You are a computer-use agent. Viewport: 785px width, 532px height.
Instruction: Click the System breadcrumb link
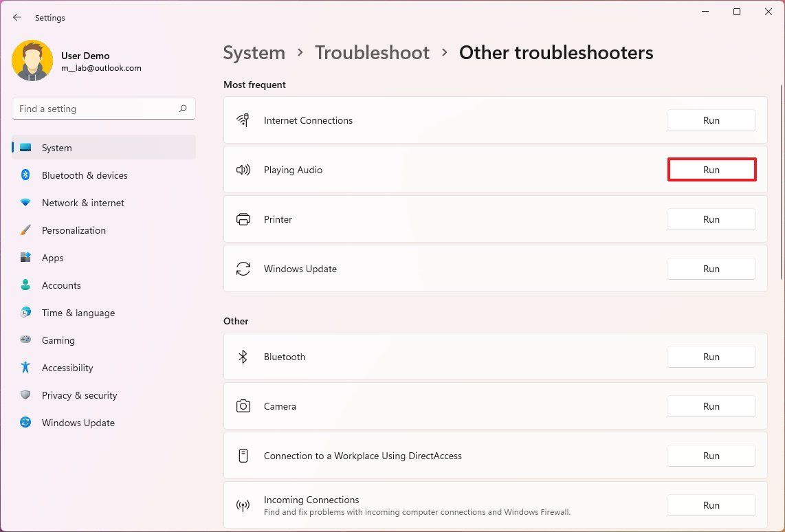coord(254,52)
